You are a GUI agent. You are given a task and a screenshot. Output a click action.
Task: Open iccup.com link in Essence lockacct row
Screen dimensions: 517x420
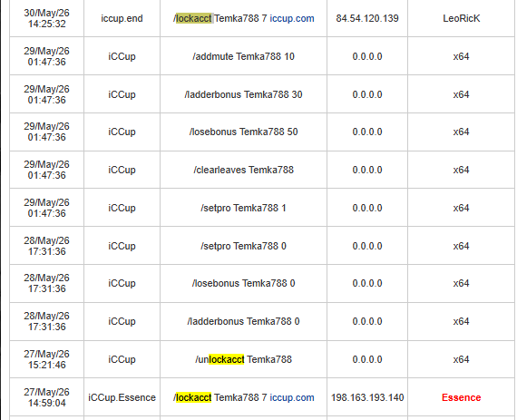coord(292,397)
